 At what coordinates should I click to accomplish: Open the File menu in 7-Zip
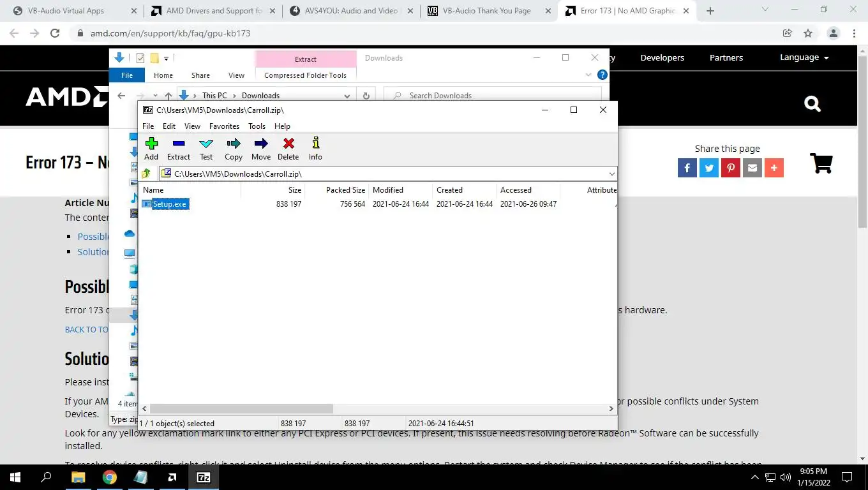[x=148, y=126]
